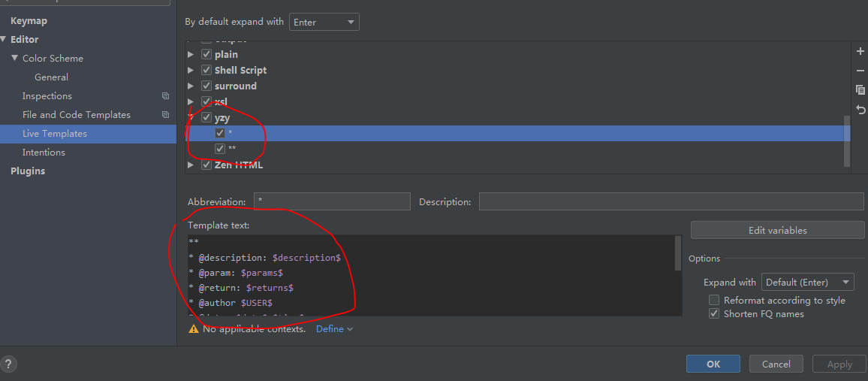Expand the Shell Script template group

coord(191,71)
